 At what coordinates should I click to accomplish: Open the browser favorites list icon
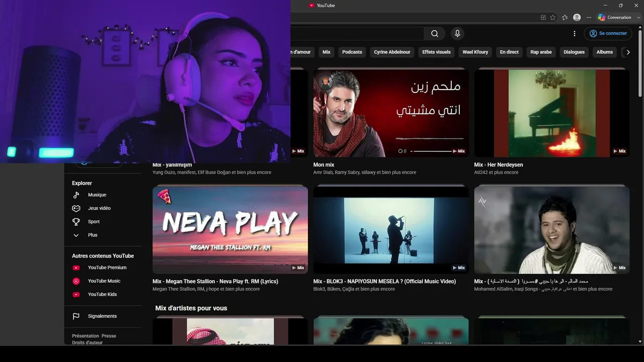click(565, 18)
